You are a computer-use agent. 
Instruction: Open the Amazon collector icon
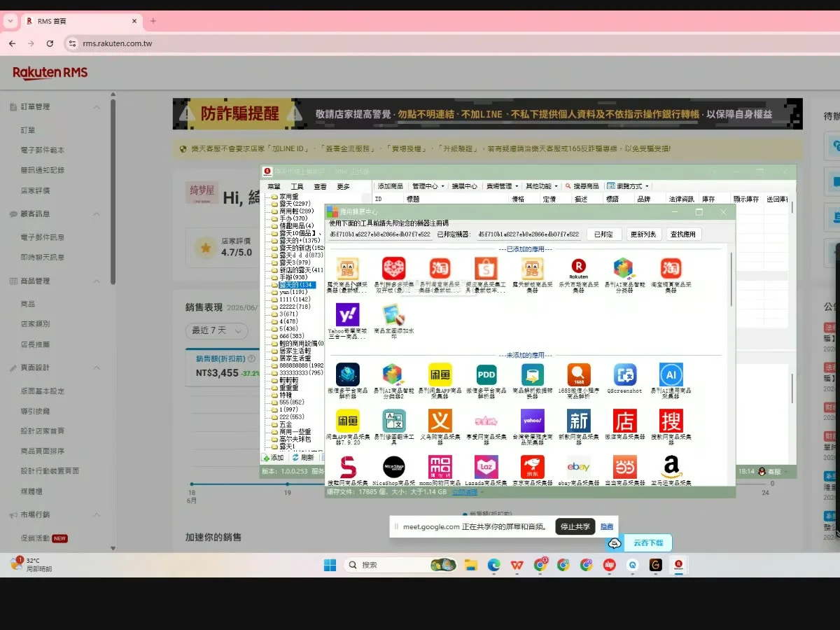[671, 467]
